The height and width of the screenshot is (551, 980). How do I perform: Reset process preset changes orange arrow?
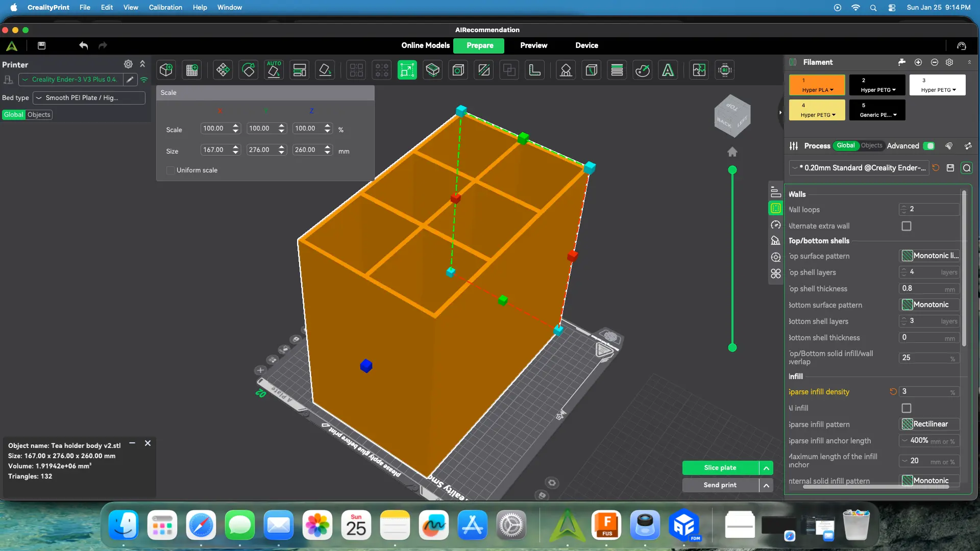936,168
